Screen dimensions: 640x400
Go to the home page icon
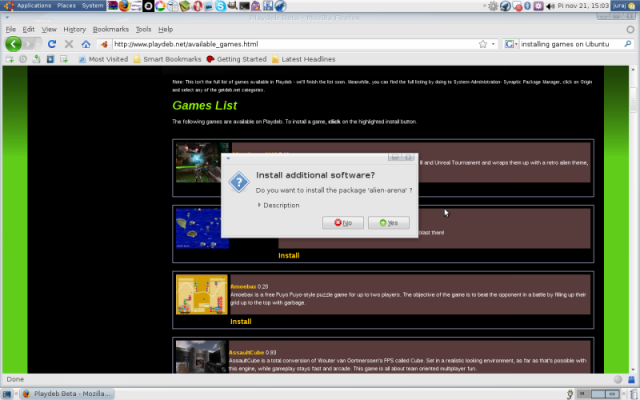click(x=86, y=44)
